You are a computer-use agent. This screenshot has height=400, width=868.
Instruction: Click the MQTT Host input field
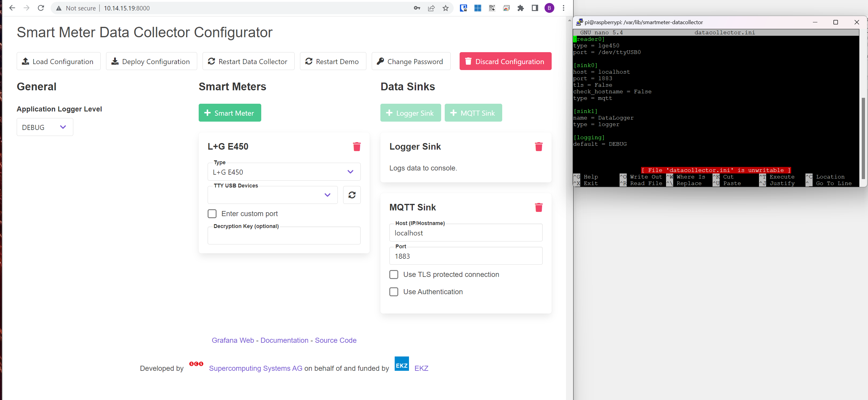465,233
